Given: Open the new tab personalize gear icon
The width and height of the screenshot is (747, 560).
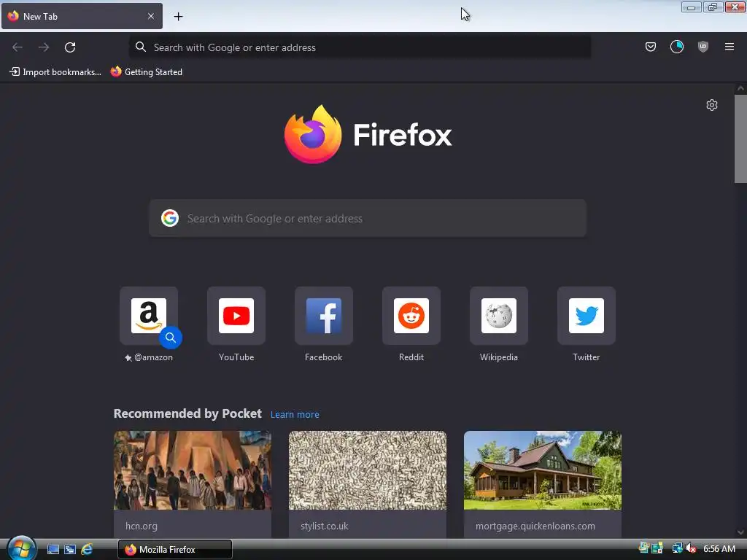Looking at the screenshot, I should 712,105.
